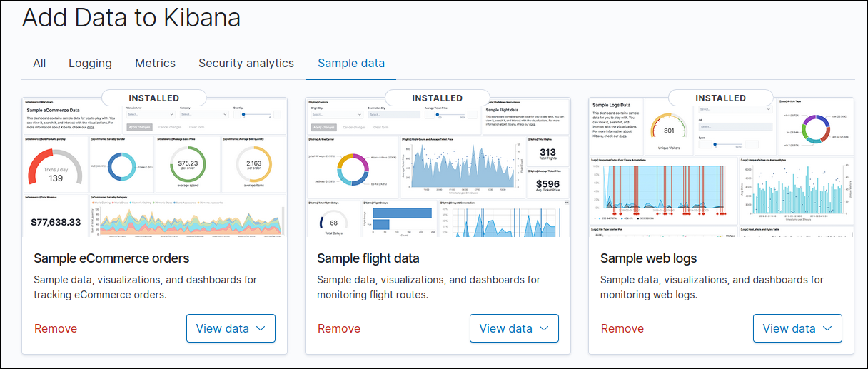Click the Sample eCommerce dashboard preview image
The image size is (868, 369).
[x=154, y=167]
